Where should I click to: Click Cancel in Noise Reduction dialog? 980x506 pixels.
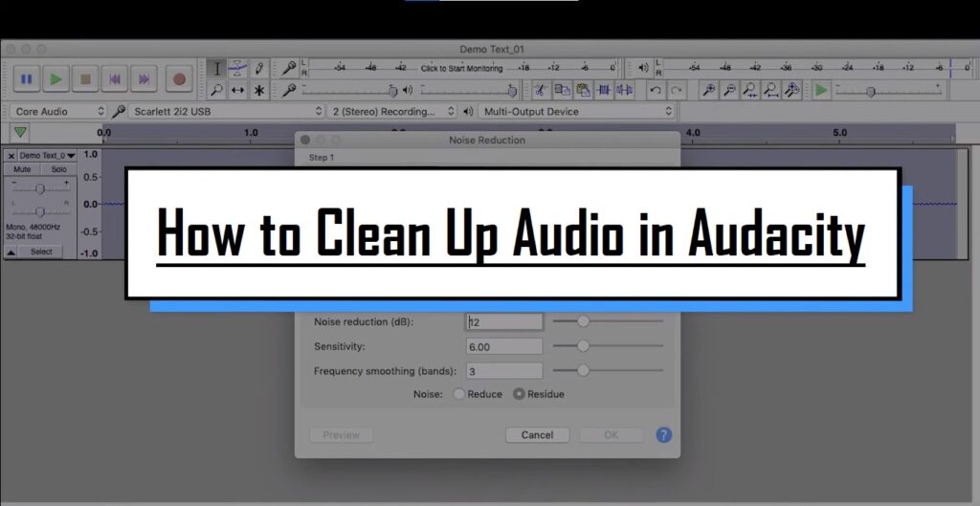tap(537, 434)
